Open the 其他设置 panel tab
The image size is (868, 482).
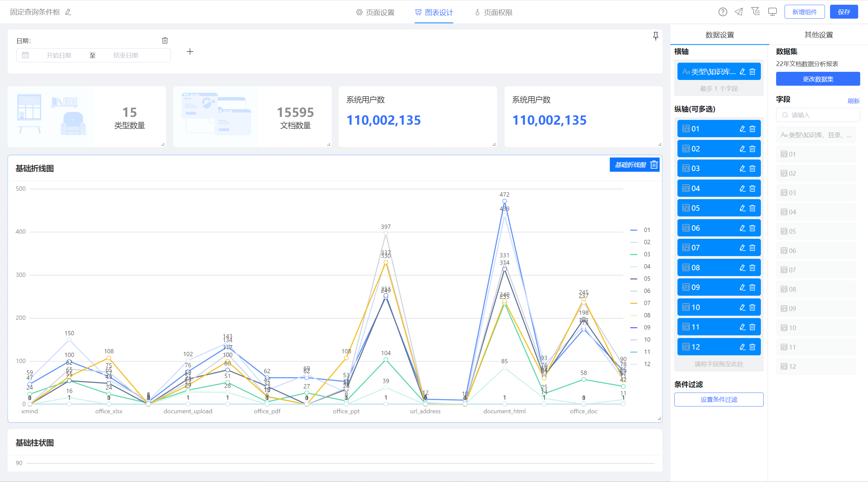pos(818,35)
